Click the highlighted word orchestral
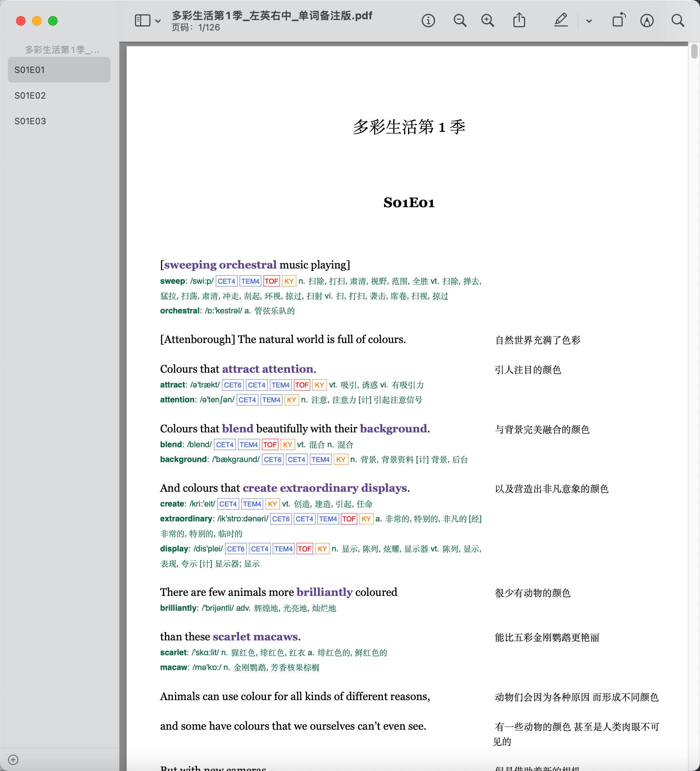The width and height of the screenshot is (700, 771). (248, 265)
